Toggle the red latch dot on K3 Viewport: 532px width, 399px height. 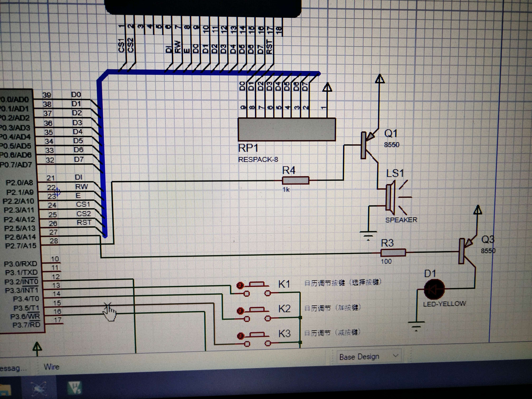pyautogui.click(x=241, y=336)
